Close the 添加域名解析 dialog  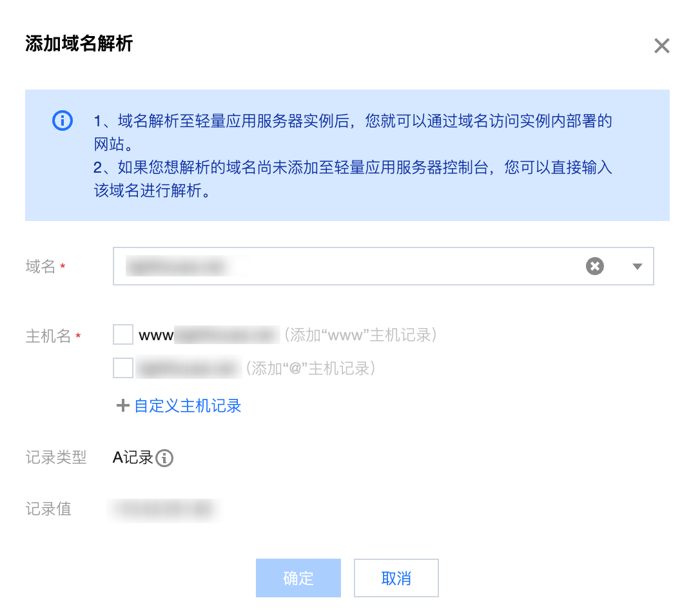point(661,46)
